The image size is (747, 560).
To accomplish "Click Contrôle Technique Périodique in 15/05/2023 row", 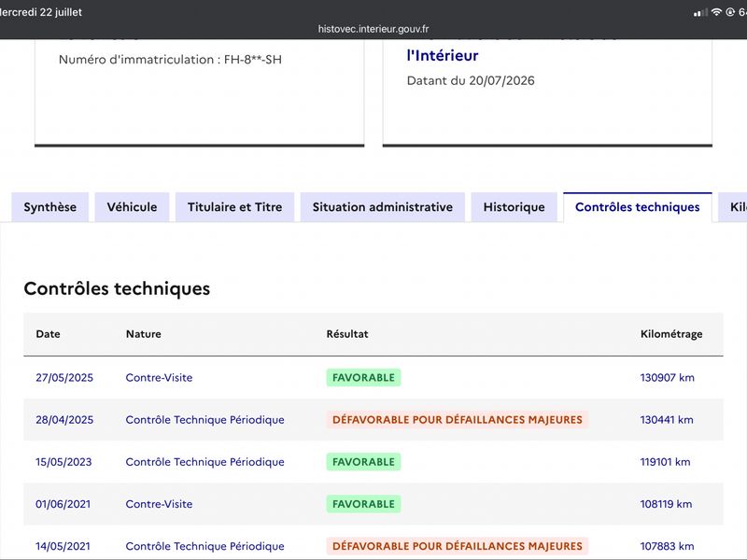I will pos(204,462).
